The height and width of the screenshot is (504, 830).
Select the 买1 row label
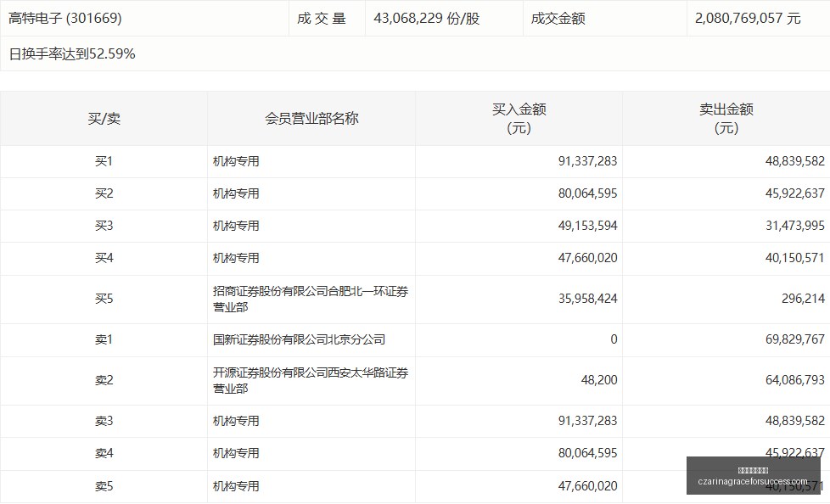click(x=104, y=161)
